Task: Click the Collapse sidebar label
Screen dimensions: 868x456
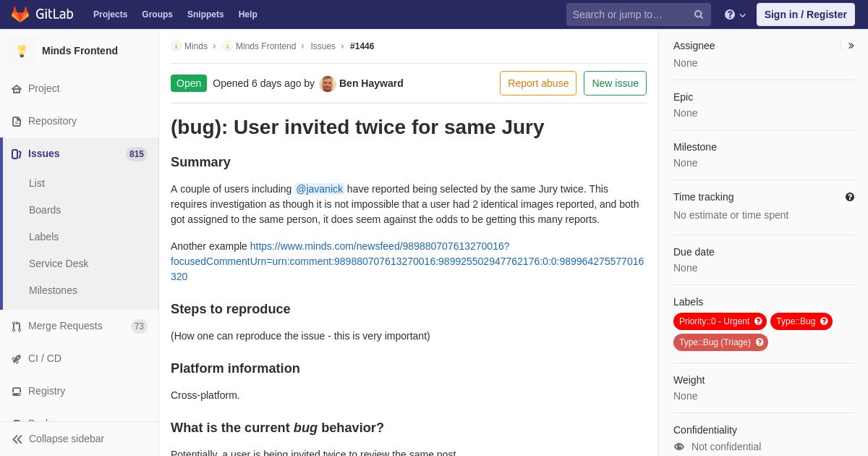Action: [67, 439]
